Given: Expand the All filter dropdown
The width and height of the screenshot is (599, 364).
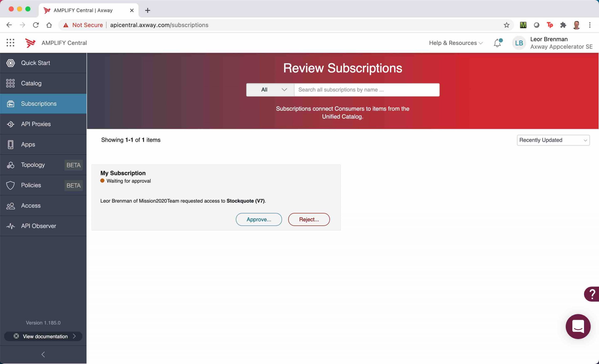Looking at the screenshot, I should 270,90.
